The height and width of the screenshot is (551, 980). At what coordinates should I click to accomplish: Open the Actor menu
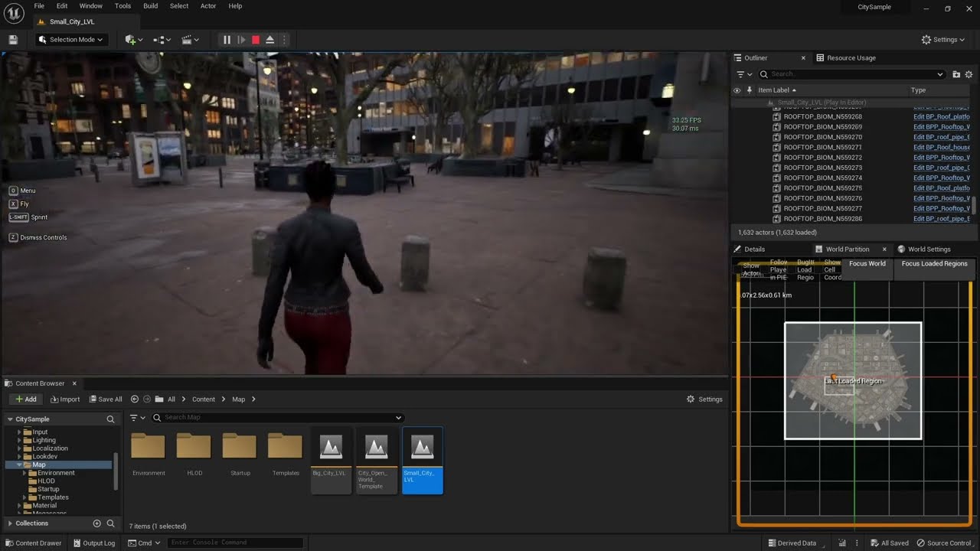point(208,6)
